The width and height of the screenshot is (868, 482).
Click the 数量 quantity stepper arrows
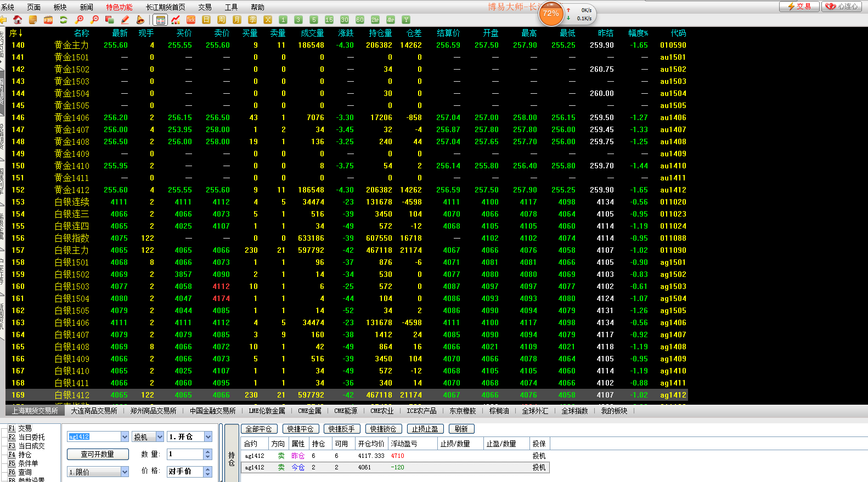pyautogui.click(x=207, y=454)
